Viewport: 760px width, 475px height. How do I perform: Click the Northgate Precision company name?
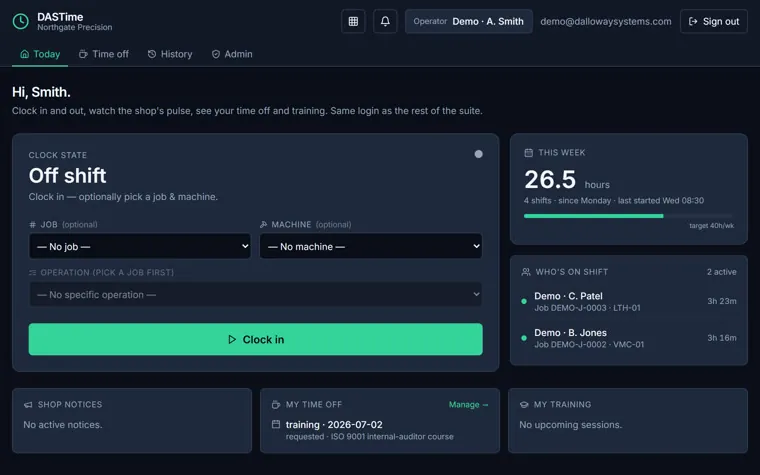point(75,28)
